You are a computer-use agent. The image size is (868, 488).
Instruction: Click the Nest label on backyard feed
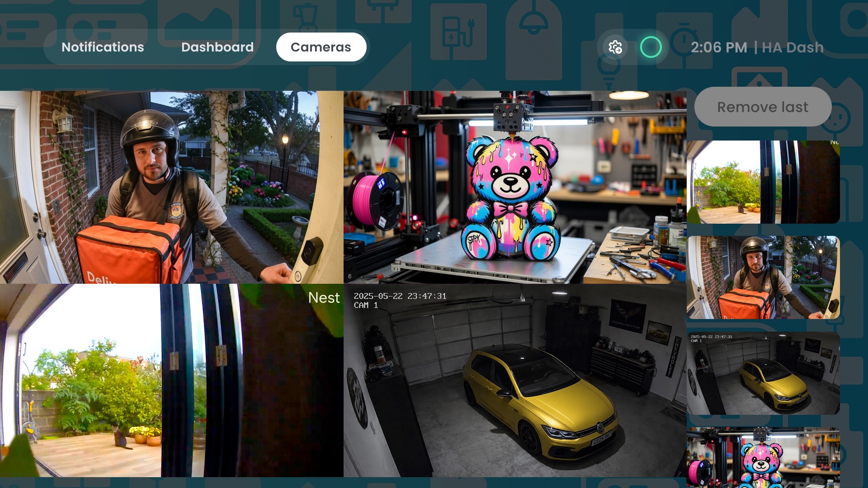324,297
